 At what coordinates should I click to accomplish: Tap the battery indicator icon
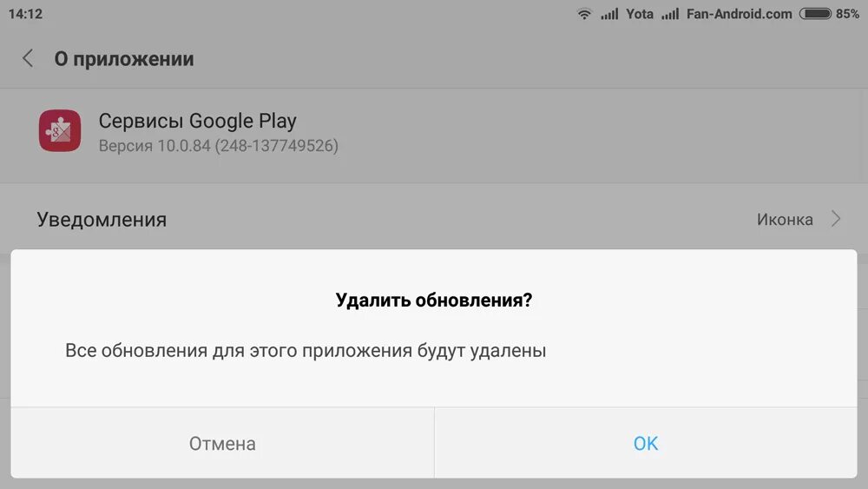tap(815, 14)
